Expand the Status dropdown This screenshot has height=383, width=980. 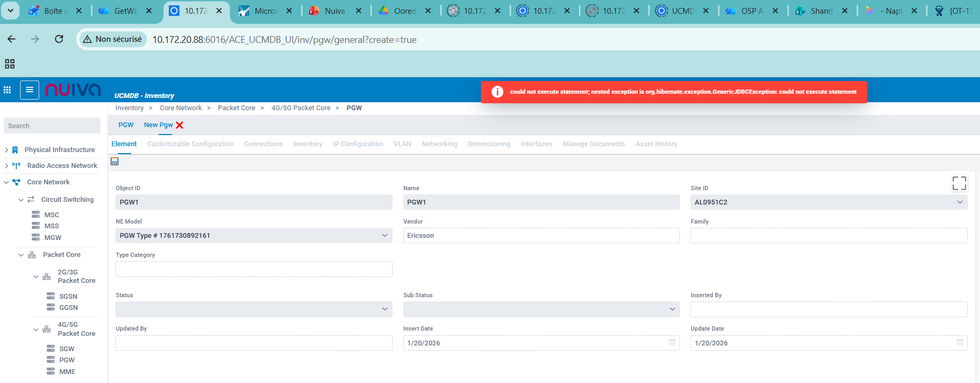click(385, 309)
